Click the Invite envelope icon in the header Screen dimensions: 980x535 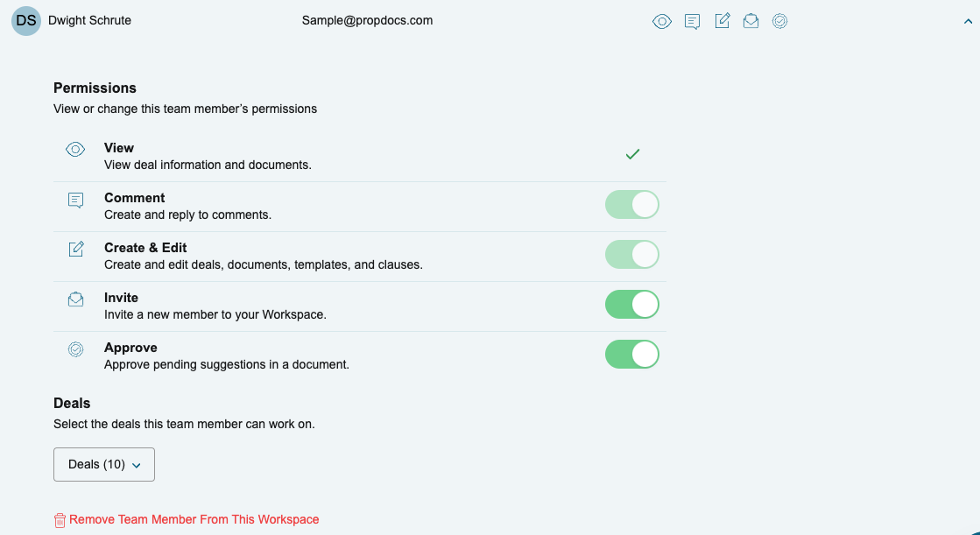tap(751, 20)
